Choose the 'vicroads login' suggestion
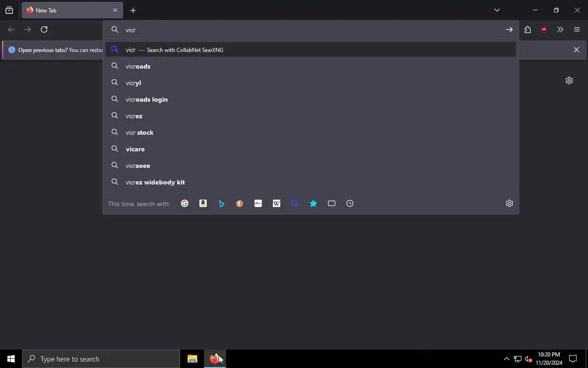 (311, 99)
